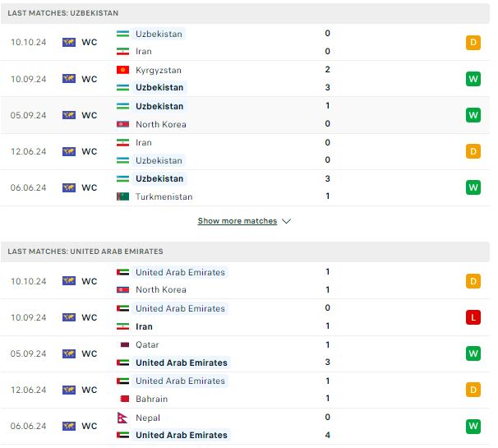Open the Kyrgyzstan team link
Image resolution: width=498 pixels, height=448 pixels.
click(x=159, y=70)
